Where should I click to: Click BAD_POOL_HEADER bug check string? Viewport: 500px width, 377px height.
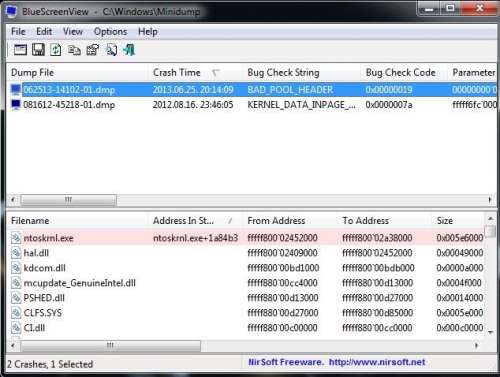pyautogui.click(x=290, y=90)
